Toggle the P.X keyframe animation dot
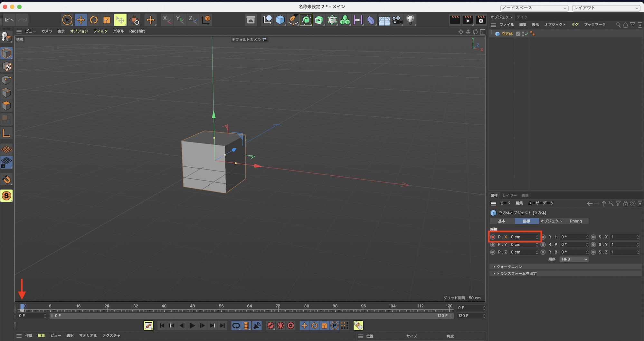Screen dimensions: 644x341 (493, 237)
